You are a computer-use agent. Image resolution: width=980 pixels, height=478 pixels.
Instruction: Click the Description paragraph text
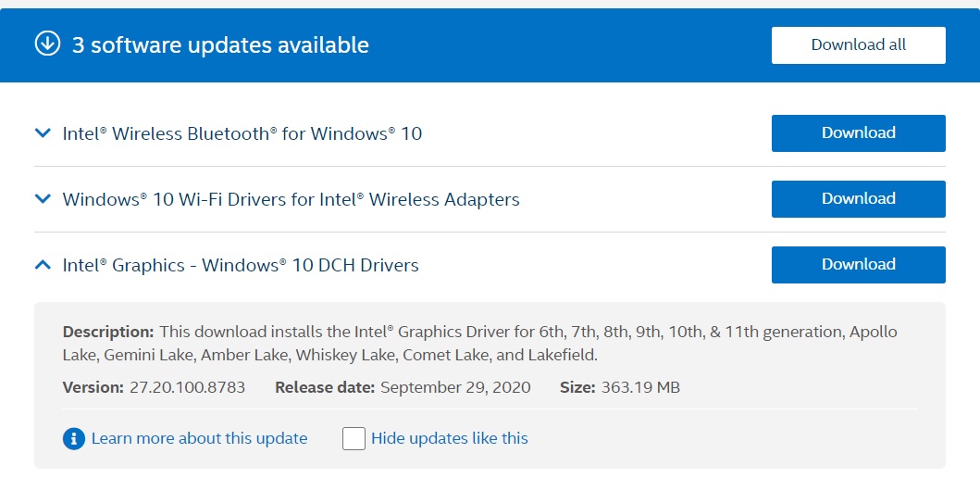(x=480, y=344)
